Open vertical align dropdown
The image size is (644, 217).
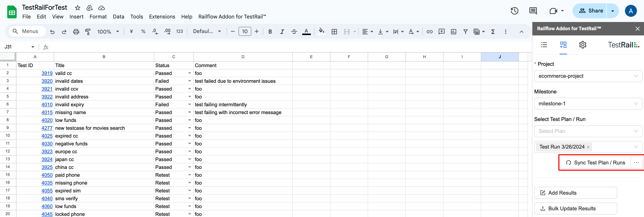pos(383,32)
